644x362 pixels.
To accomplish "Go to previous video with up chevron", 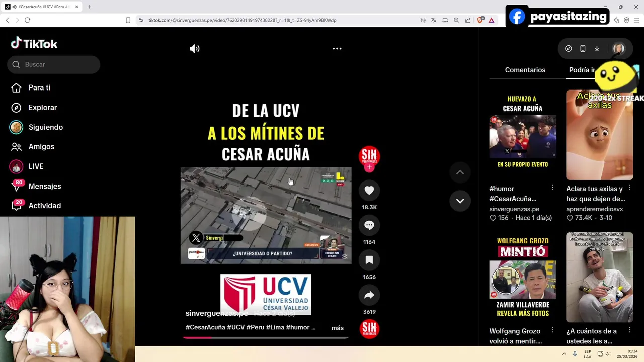I will tap(460, 172).
